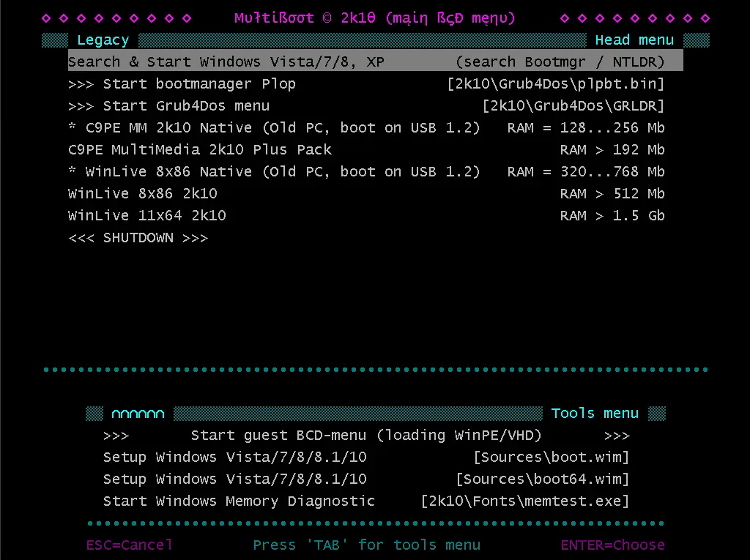This screenshot has width=750, height=560.
Task: Pick C9PE MM 2k10 Native entry
Action: pos(366,127)
